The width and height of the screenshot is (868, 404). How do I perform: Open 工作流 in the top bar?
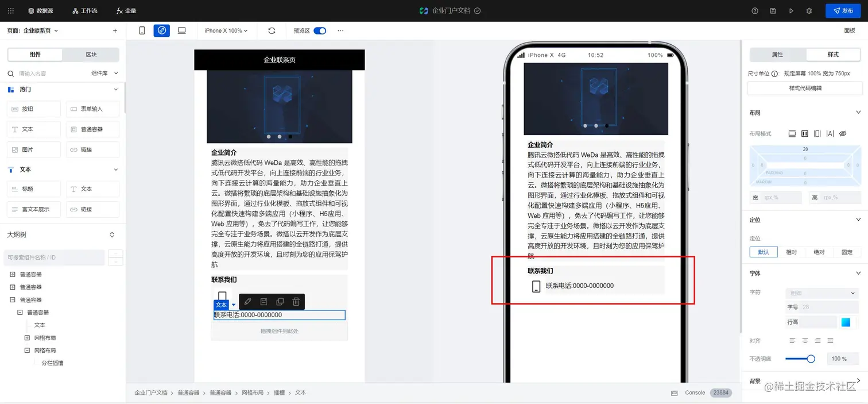coord(85,11)
